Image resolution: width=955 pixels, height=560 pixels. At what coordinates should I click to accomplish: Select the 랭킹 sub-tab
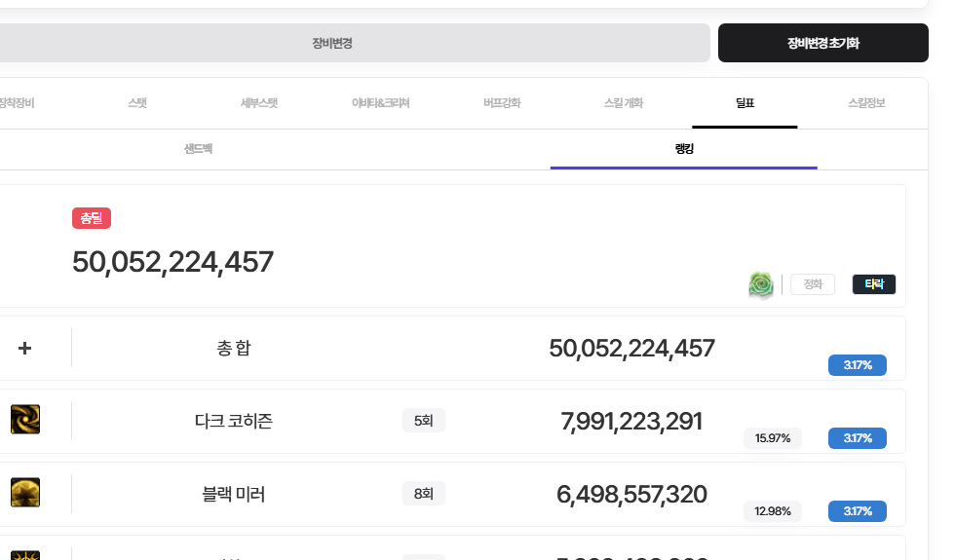tap(683, 149)
